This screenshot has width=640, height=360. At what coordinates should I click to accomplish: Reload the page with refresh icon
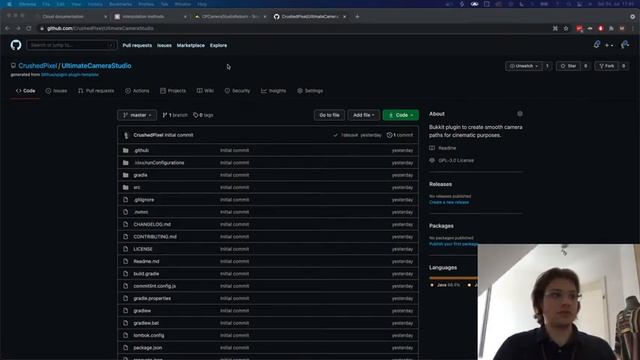[x=29, y=28]
